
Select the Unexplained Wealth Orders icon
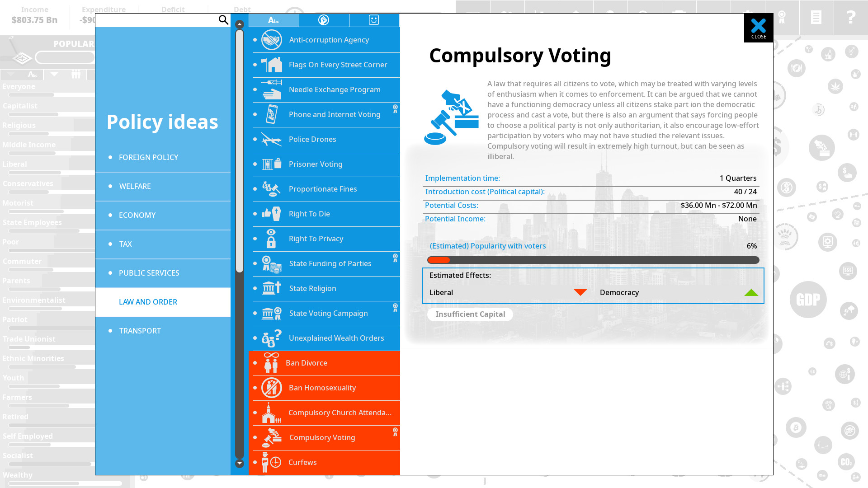(271, 338)
